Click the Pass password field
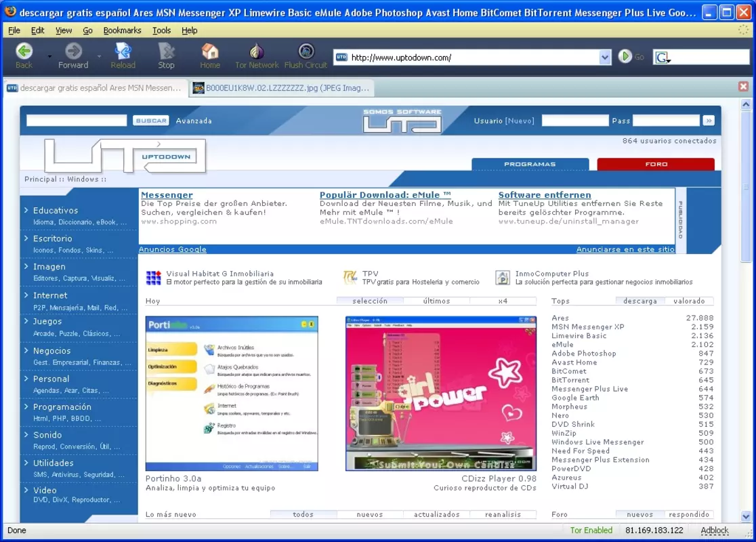Image resolution: width=756 pixels, height=542 pixels. point(666,121)
